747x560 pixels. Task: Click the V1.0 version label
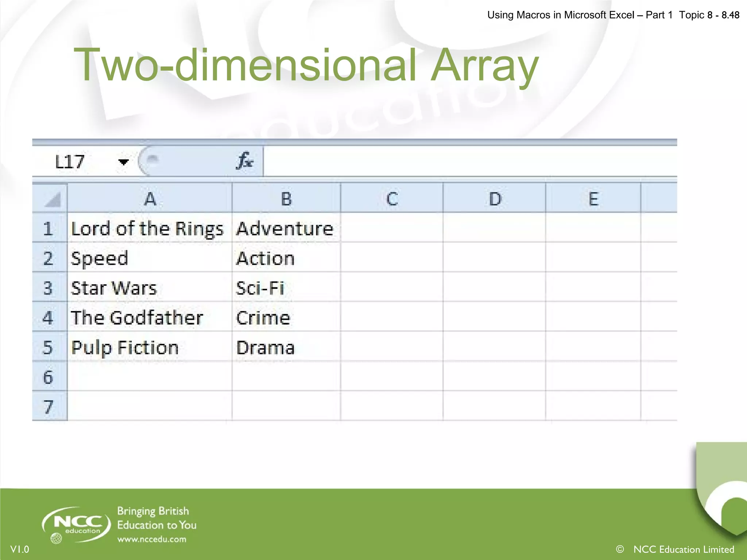tap(20, 549)
